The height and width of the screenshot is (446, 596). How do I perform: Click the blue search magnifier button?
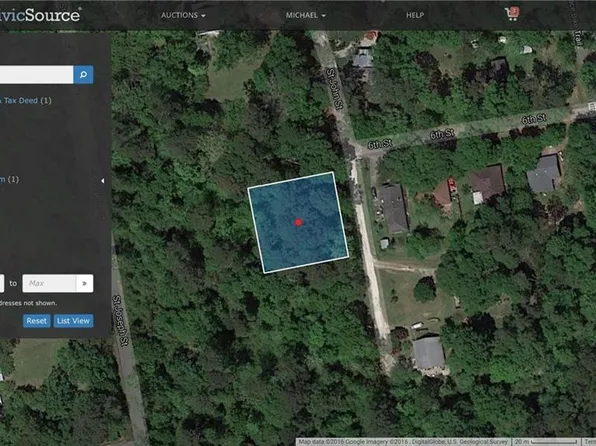point(83,75)
